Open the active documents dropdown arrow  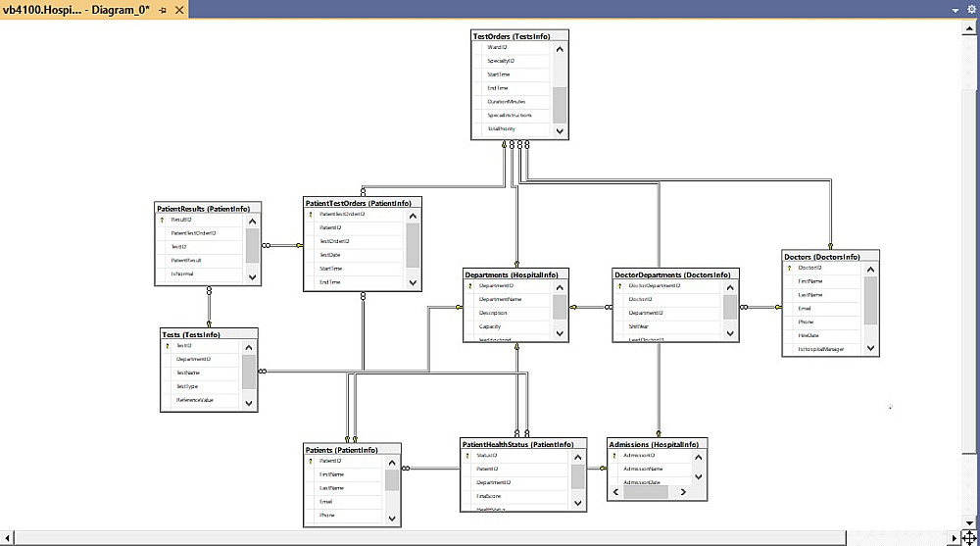pyautogui.click(x=955, y=10)
